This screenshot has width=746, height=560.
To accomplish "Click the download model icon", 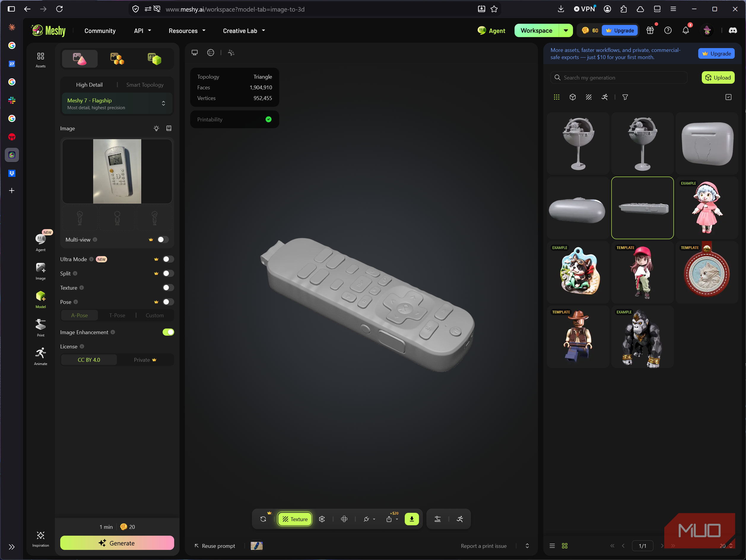I will (x=412, y=519).
